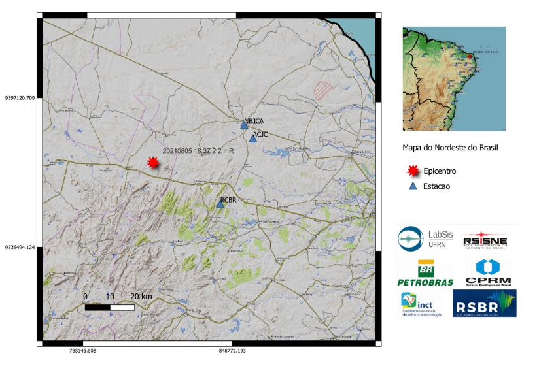Select the NBJCA station triangle marker
Image resolution: width=556 pixels, height=392 pixels.
coord(244,125)
